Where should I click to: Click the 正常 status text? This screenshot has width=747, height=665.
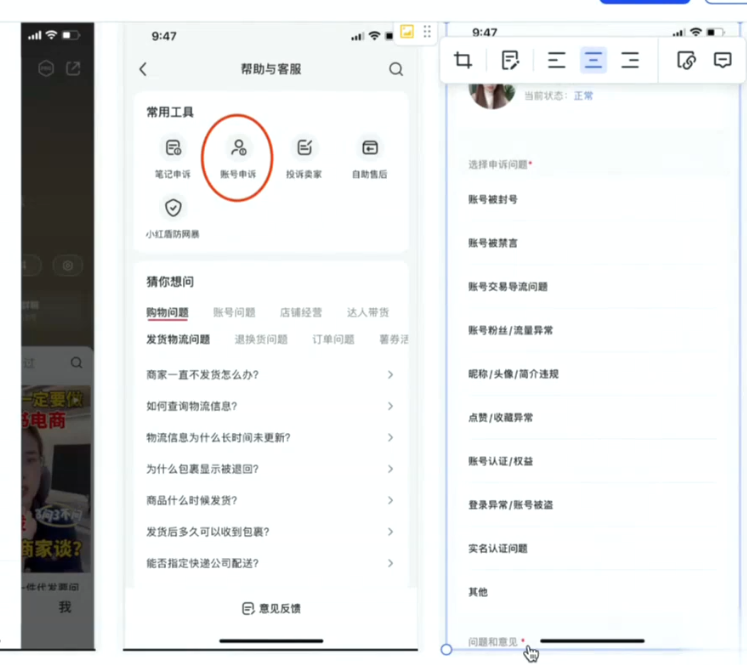click(583, 96)
